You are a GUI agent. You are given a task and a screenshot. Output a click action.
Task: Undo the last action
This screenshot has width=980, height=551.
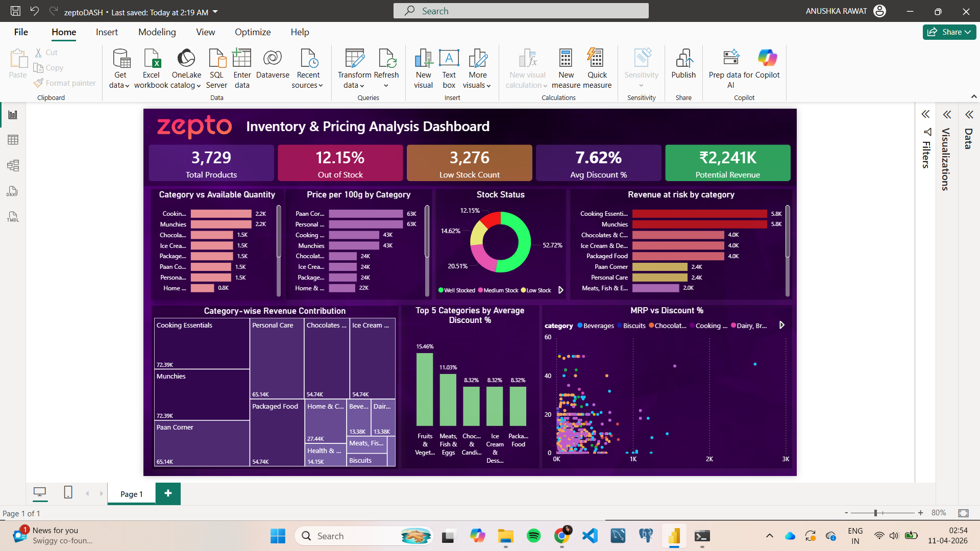(x=34, y=11)
